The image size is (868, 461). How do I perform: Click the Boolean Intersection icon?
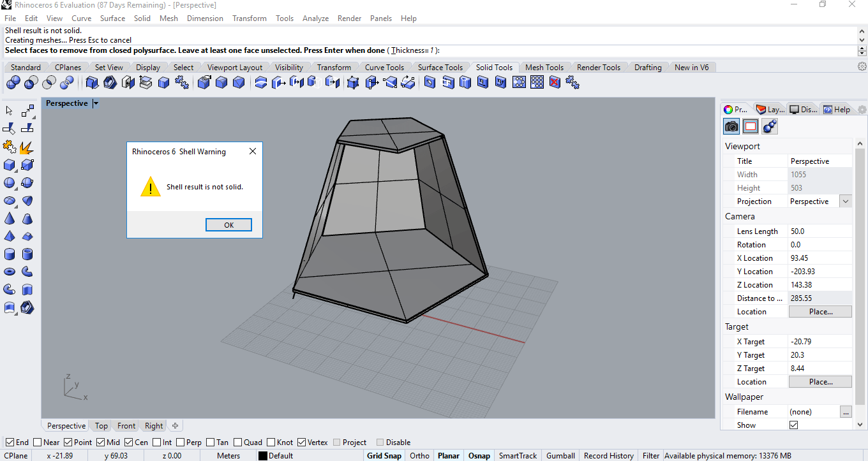[49, 82]
